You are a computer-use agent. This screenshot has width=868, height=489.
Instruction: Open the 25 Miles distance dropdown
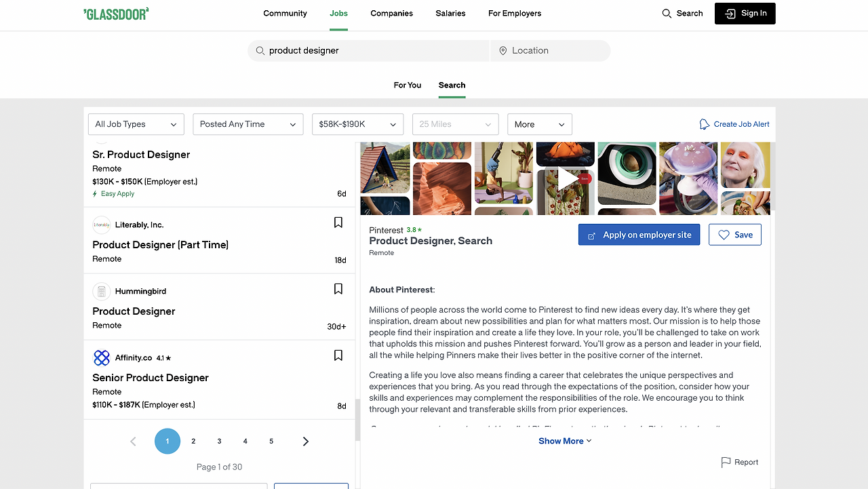click(x=456, y=124)
